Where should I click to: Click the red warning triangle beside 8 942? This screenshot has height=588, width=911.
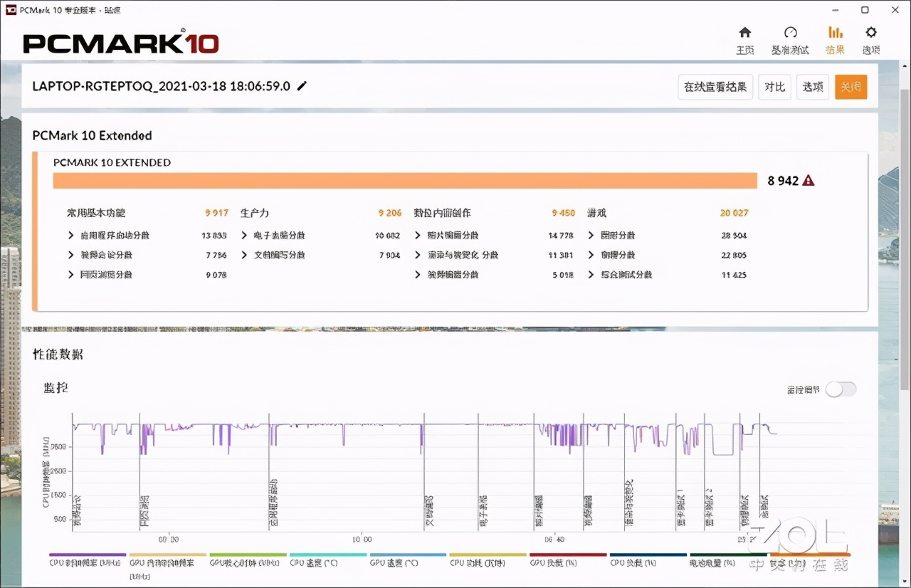809,181
